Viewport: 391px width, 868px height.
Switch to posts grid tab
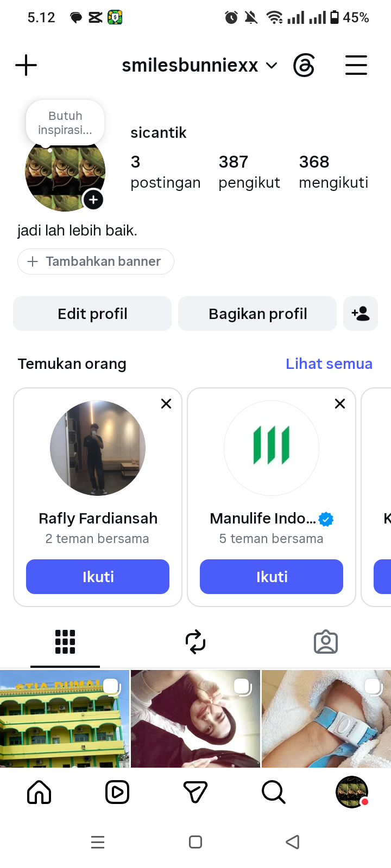tap(65, 642)
